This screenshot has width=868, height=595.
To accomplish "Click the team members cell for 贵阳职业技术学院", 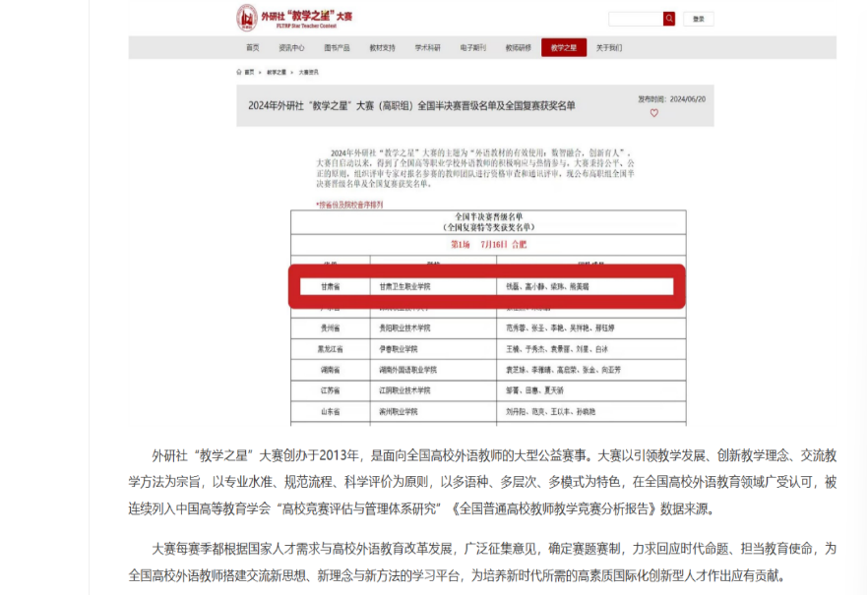I will [x=591, y=327].
